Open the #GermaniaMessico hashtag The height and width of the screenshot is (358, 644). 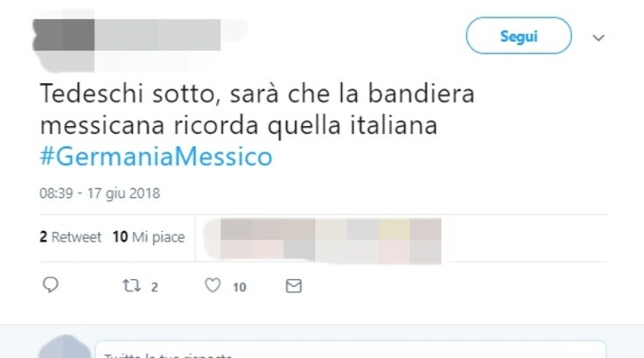point(156,157)
